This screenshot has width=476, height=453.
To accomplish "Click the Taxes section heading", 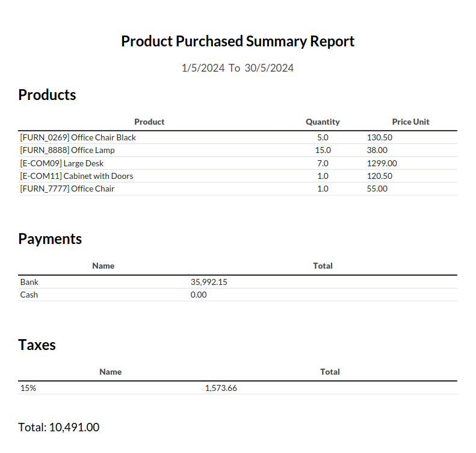I will coord(37,345).
